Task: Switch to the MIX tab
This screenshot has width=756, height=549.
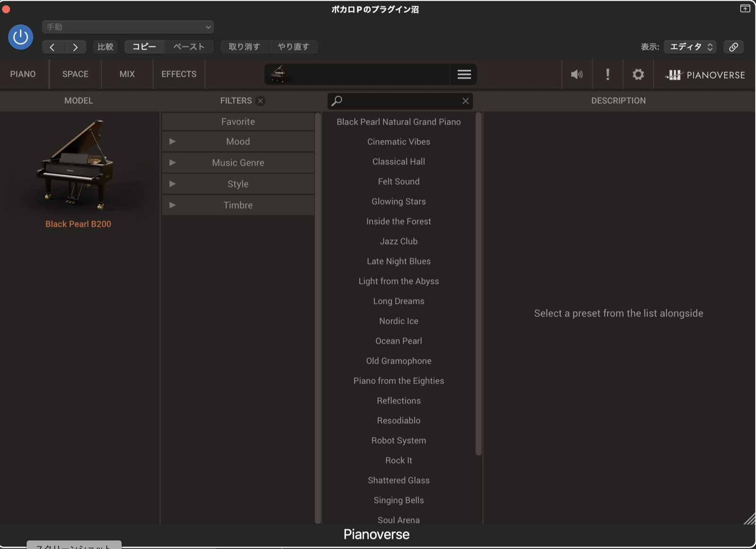Action: click(x=127, y=74)
